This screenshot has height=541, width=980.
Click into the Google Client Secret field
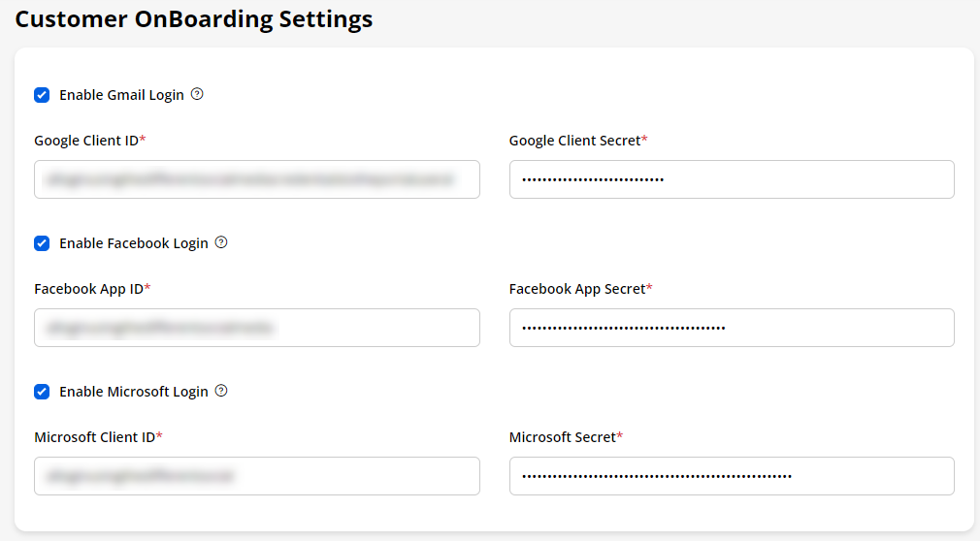731,179
